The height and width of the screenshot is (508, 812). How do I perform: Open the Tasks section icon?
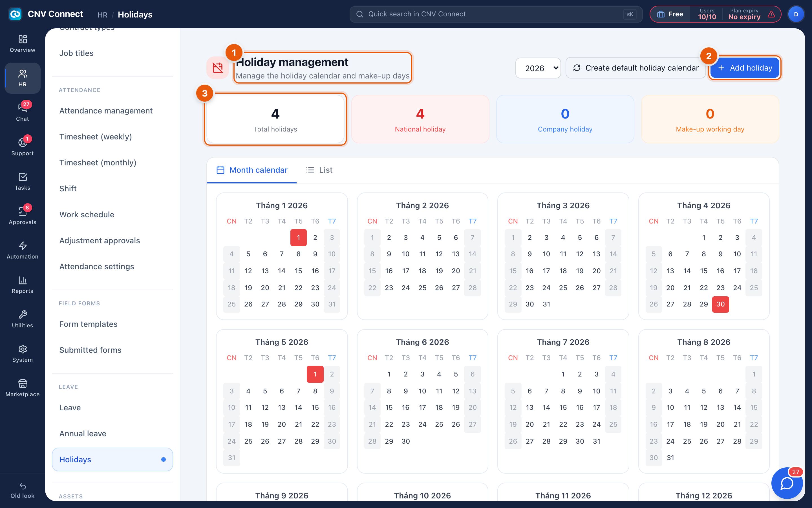23,181
